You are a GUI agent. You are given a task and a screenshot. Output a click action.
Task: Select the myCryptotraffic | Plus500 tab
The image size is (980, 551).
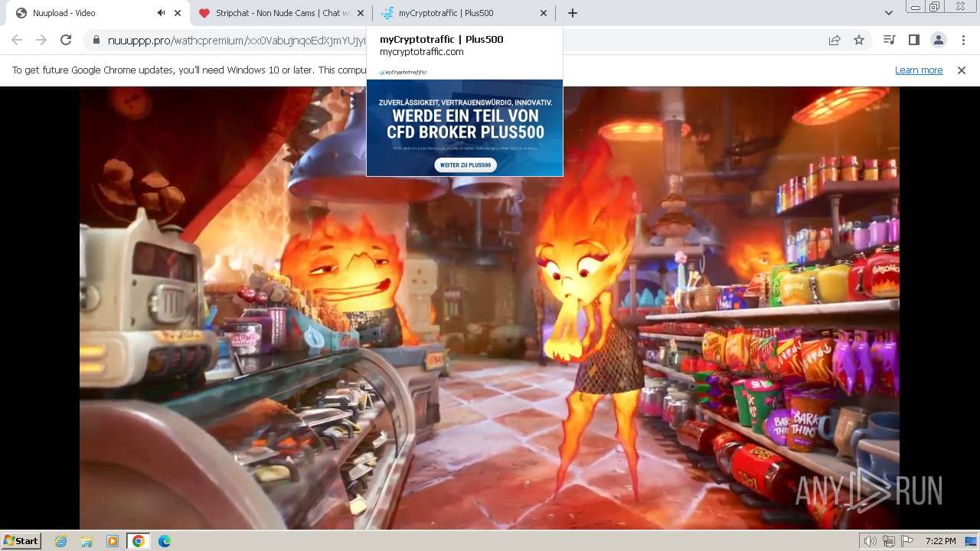tap(464, 13)
